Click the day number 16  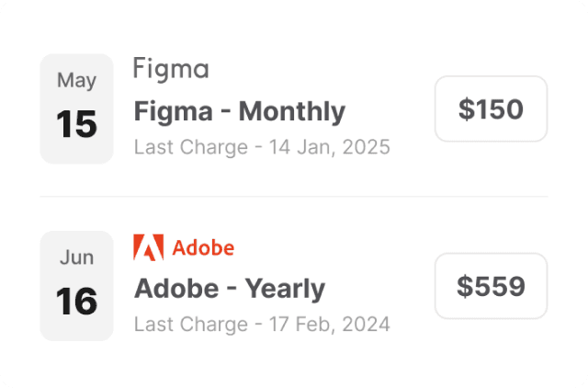[76, 302]
